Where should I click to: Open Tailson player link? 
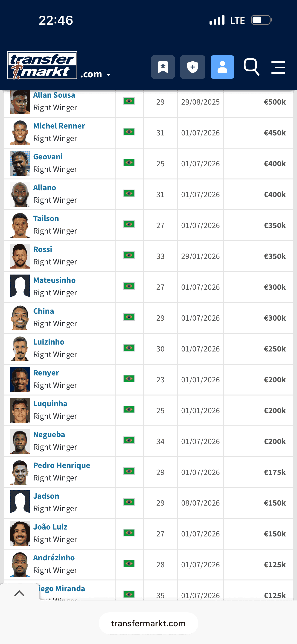pyautogui.click(x=46, y=218)
